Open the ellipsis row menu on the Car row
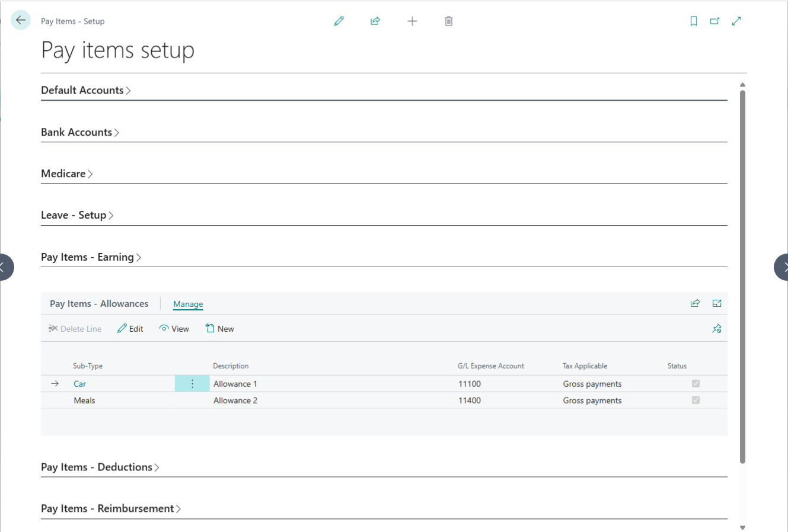788x532 pixels. pos(192,383)
